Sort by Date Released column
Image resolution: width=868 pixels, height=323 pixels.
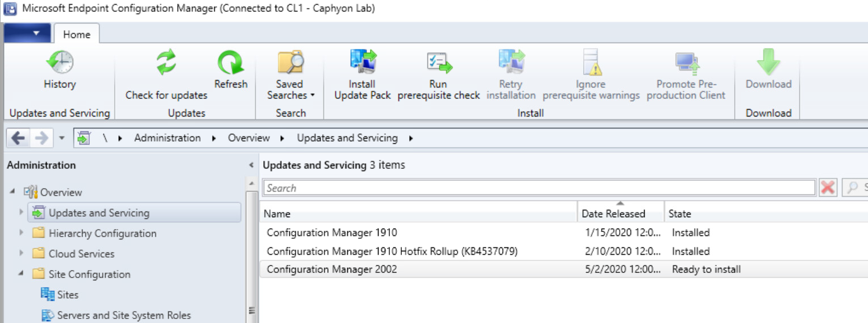[x=621, y=214]
